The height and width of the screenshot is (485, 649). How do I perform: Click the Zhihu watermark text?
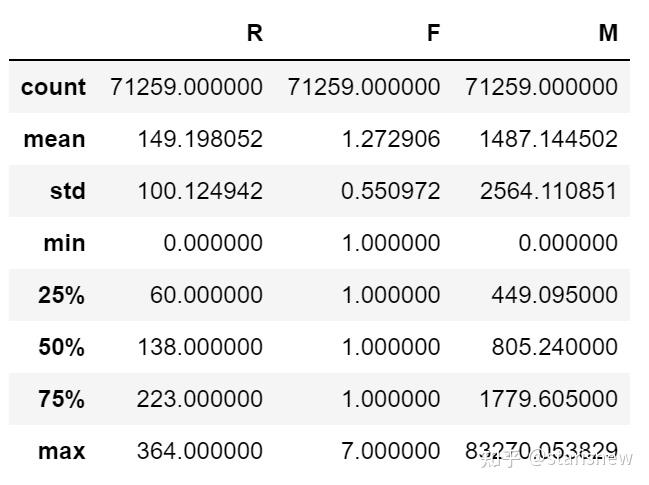point(556,459)
